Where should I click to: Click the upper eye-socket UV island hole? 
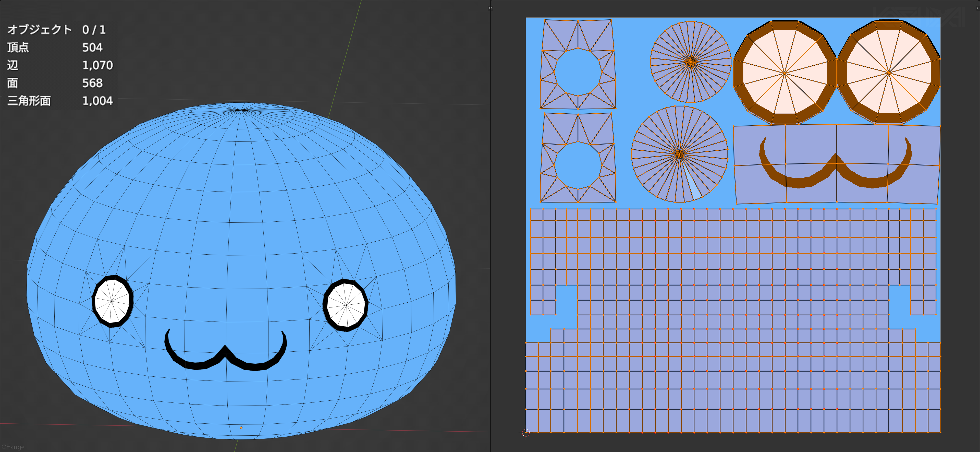578,72
